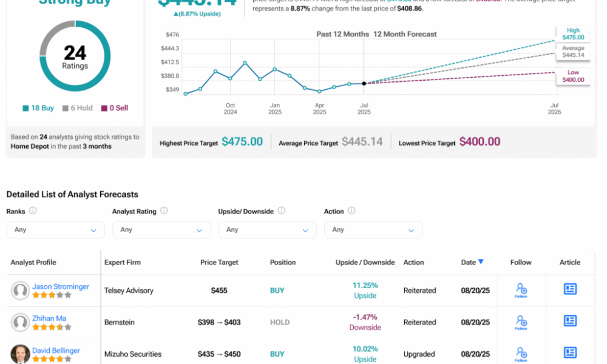Click info icon next to Ranks

(x=33, y=211)
